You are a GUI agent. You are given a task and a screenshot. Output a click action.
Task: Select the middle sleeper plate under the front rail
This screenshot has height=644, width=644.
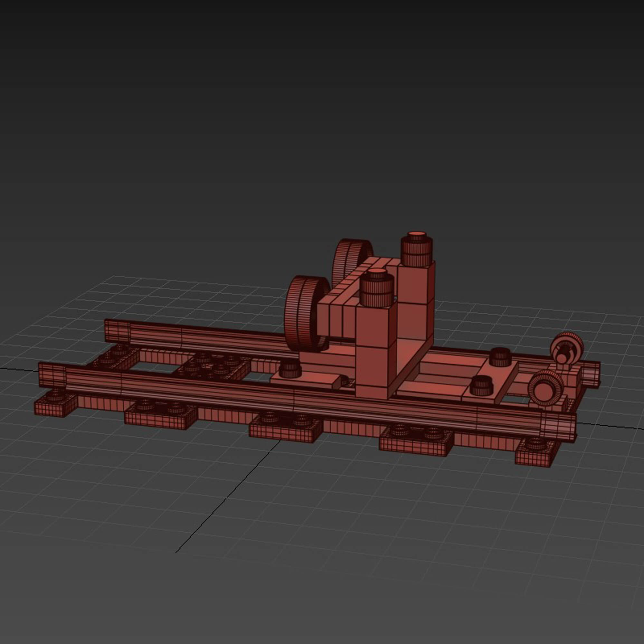[x=285, y=431]
